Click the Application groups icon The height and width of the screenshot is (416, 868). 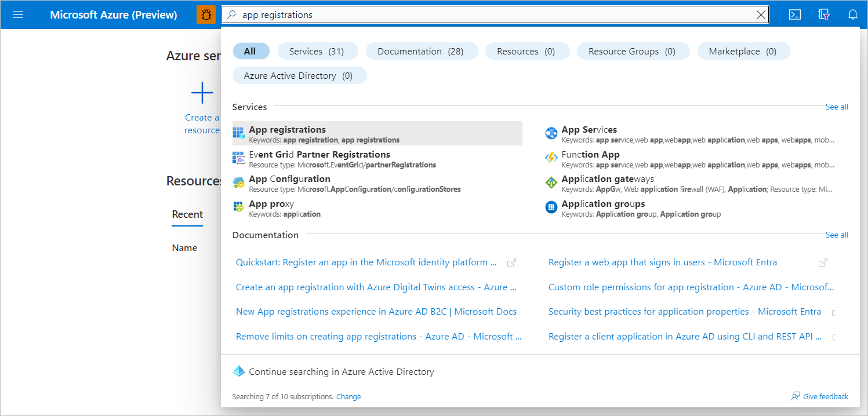click(551, 207)
